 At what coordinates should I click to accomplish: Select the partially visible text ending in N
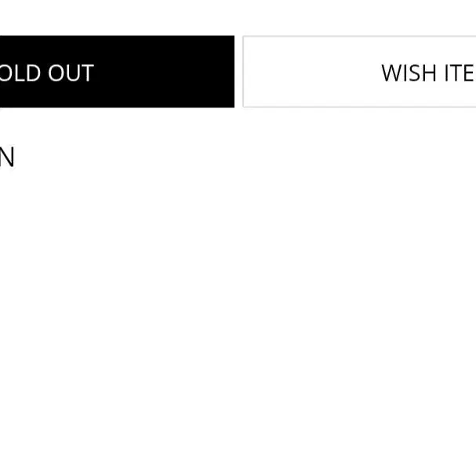point(7,157)
